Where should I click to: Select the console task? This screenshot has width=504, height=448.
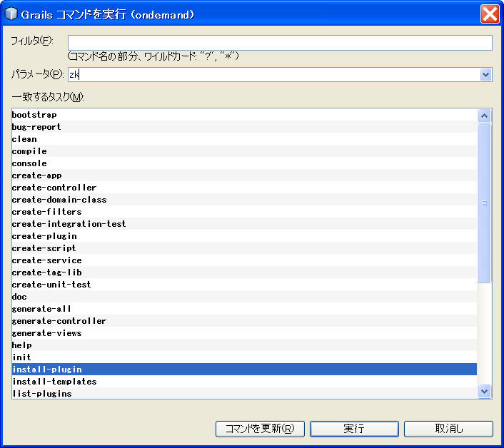(x=244, y=163)
